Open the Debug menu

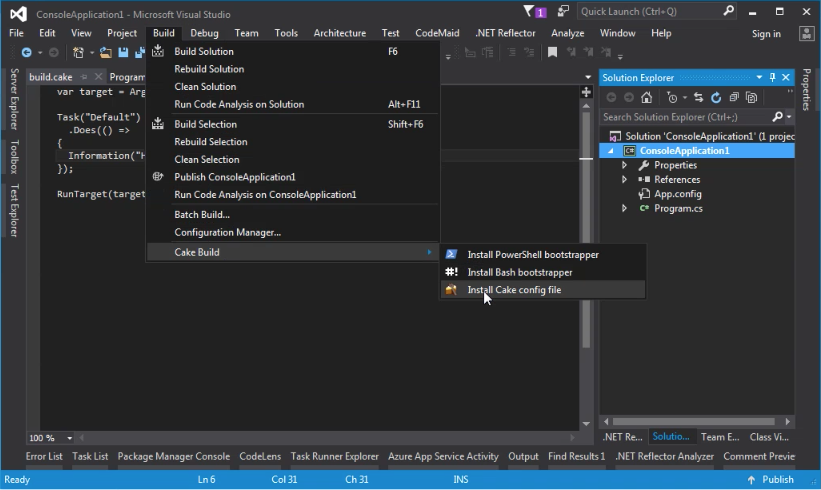click(204, 33)
